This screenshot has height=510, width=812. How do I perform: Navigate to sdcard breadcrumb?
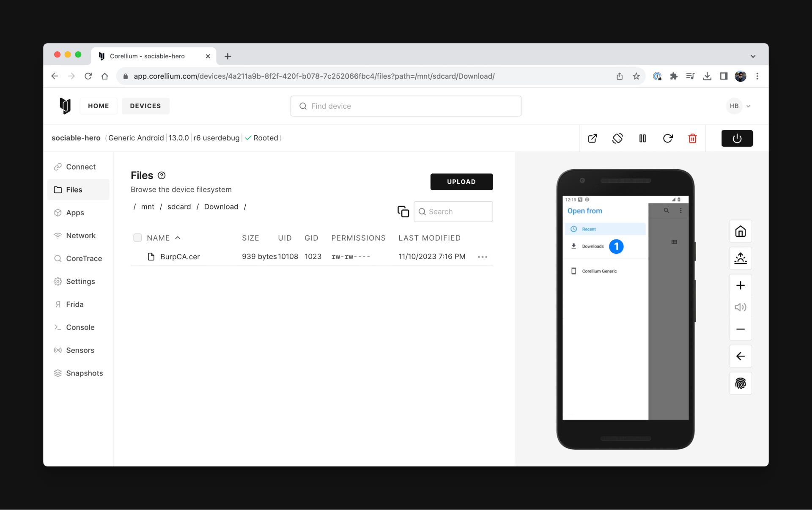[179, 206]
